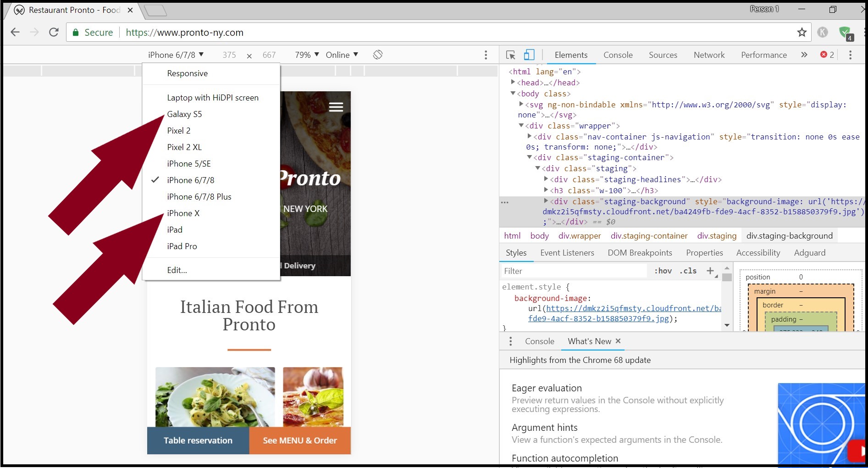Click the Table reservation button
The image size is (868, 468).
click(198, 440)
